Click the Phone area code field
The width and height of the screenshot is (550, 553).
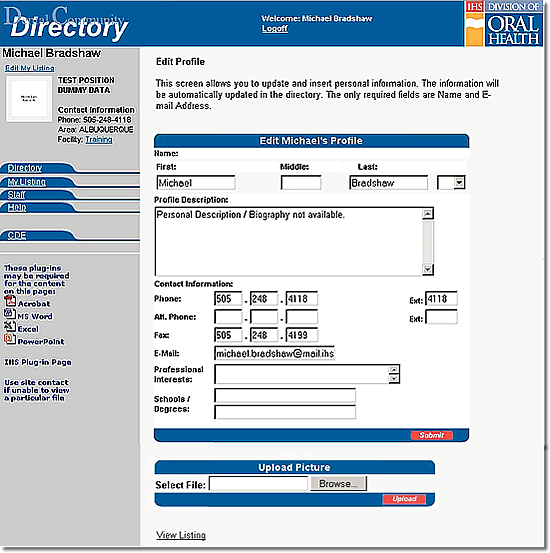(228, 299)
